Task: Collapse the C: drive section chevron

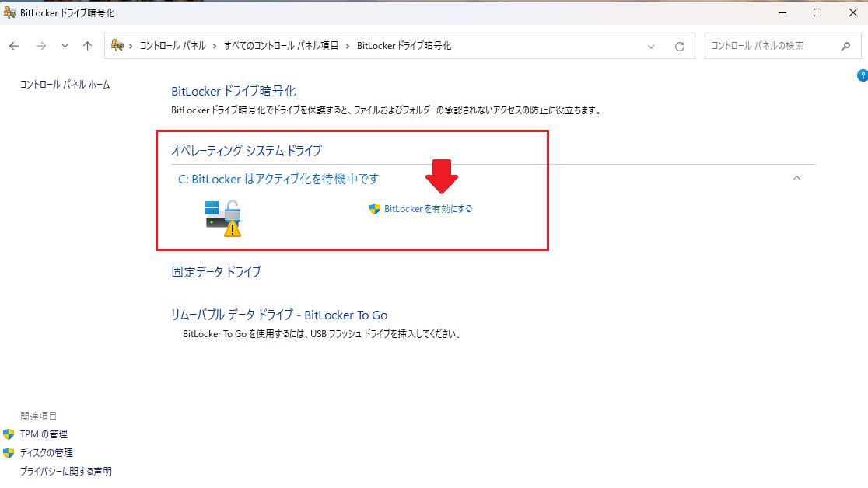Action: click(x=796, y=178)
